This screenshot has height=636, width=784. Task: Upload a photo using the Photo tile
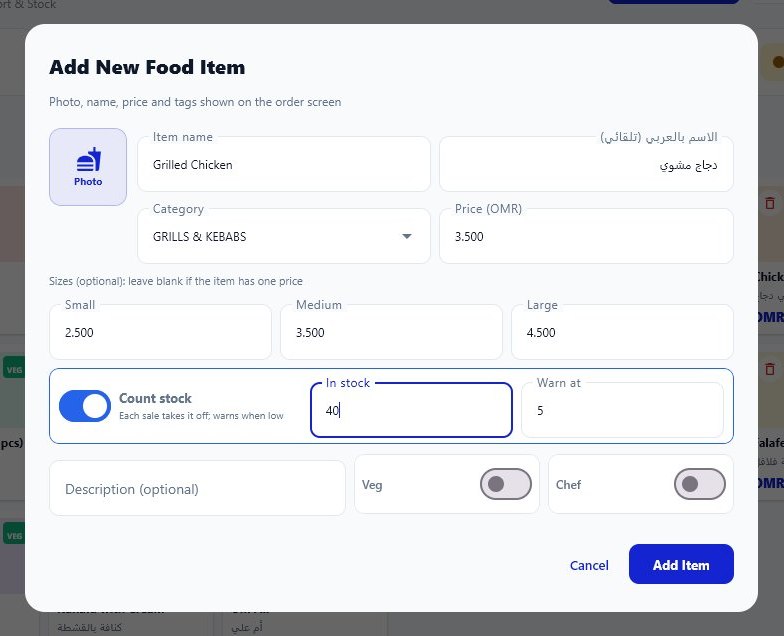tap(88, 167)
